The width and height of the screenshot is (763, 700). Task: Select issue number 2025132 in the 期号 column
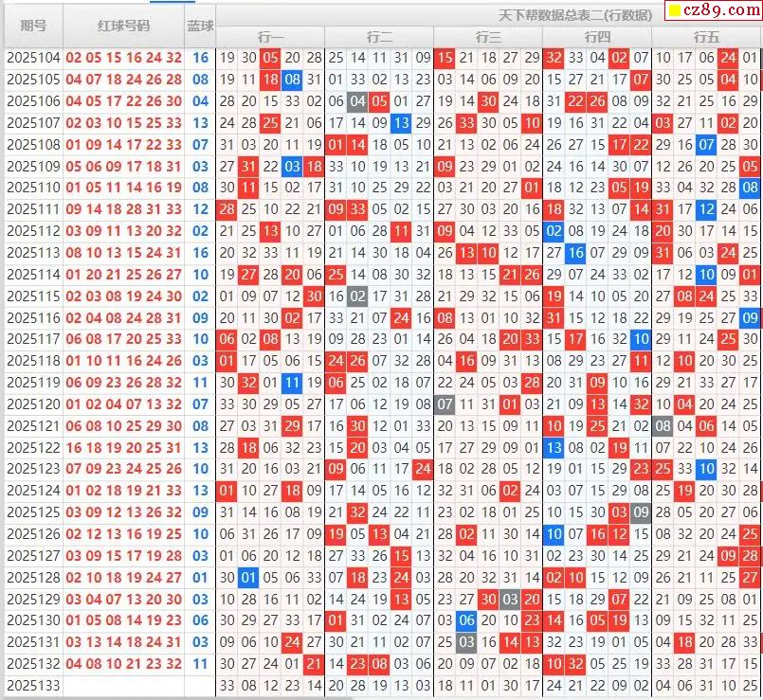point(33,664)
